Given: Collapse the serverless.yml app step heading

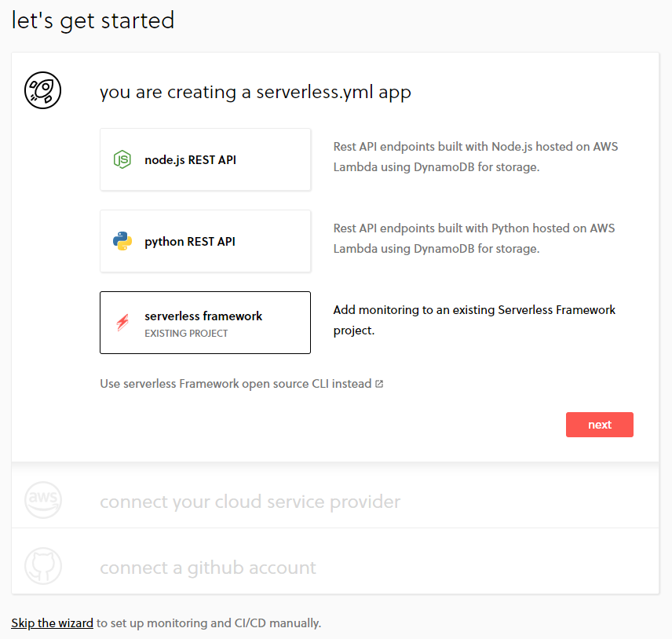Looking at the screenshot, I should (x=255, y=92).
